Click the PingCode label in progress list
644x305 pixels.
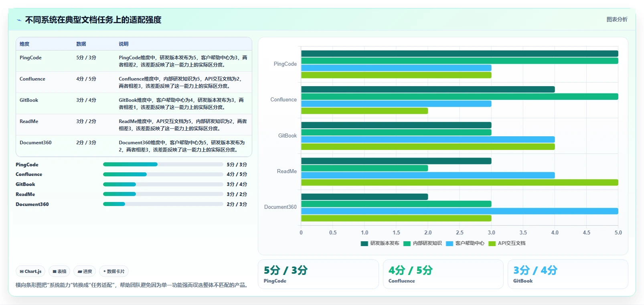[x=27, y=165]
